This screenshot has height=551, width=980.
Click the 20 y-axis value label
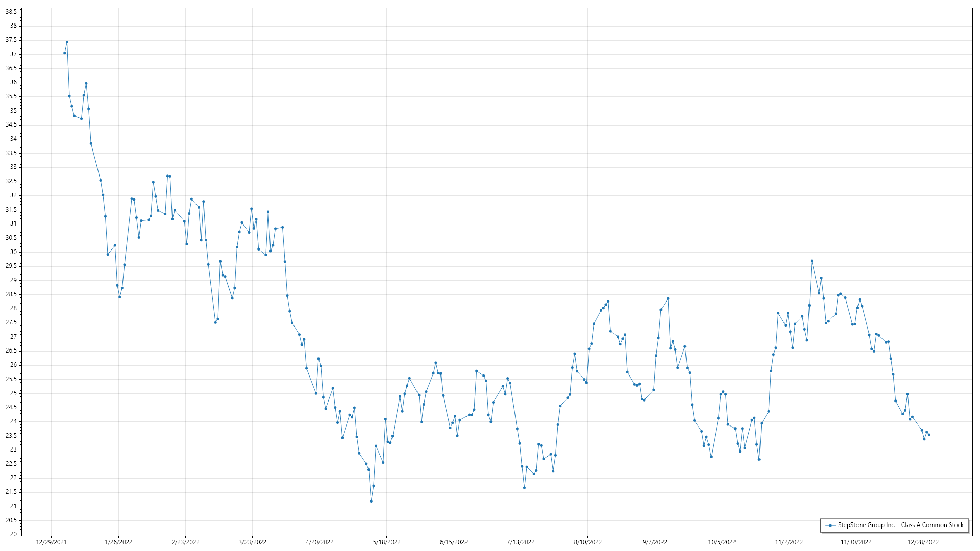[x=13, y=534]
